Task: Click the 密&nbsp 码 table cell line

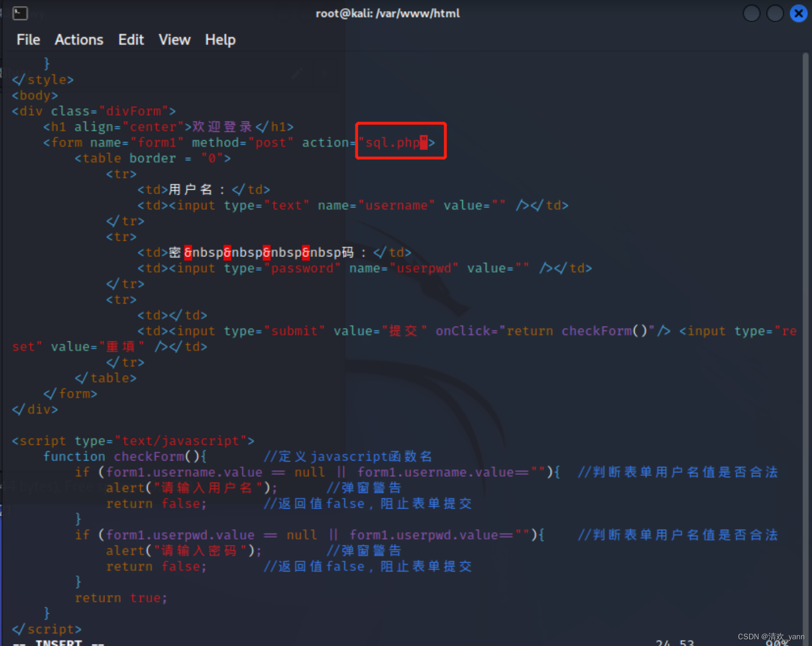Action: coord(274,253)
